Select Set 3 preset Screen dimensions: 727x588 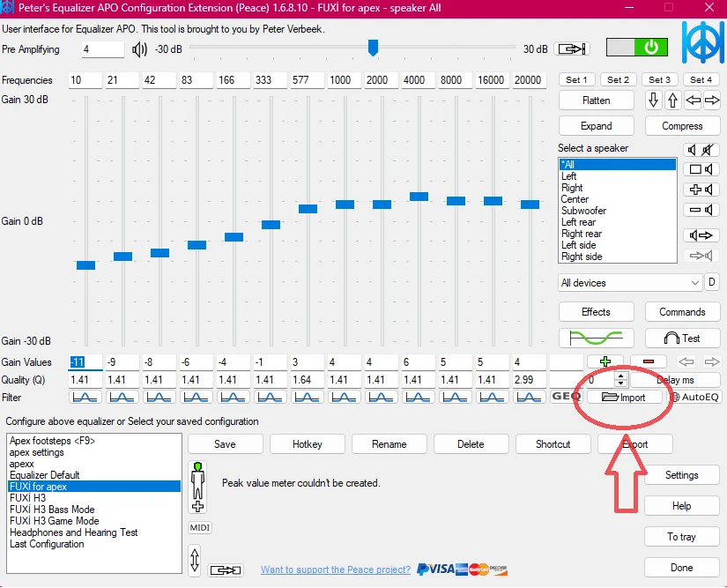[x=660, y=79]
